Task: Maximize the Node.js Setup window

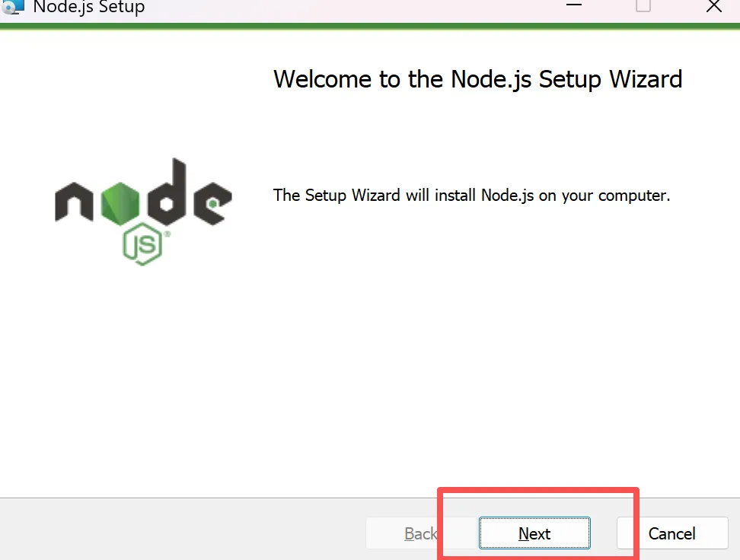Action: 643,5
